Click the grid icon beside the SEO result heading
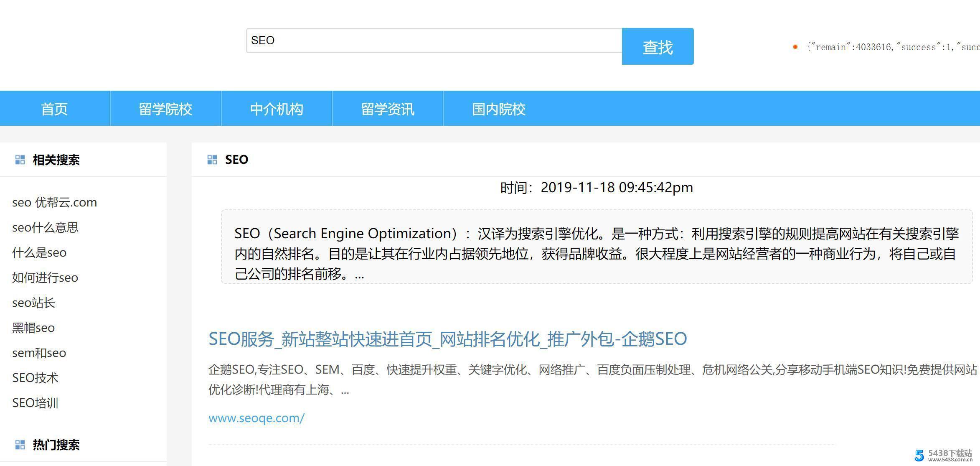The height and width of the screenshot is (466, 980). [x=212, y=159]
